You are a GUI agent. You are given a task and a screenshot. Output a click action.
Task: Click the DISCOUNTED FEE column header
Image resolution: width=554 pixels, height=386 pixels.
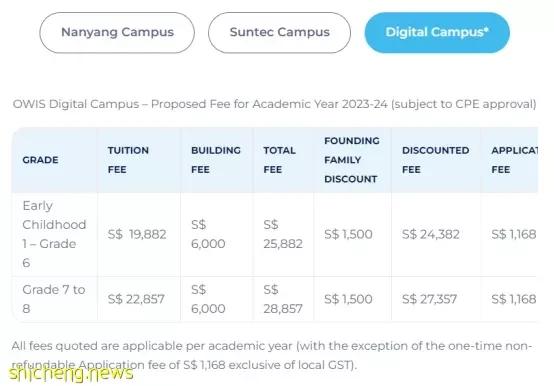435,160
